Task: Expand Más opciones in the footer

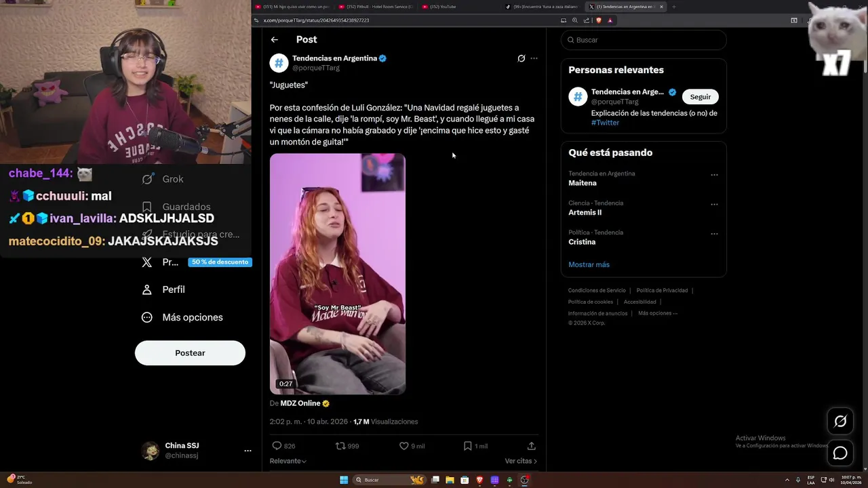Action: (x=657, y=314)
